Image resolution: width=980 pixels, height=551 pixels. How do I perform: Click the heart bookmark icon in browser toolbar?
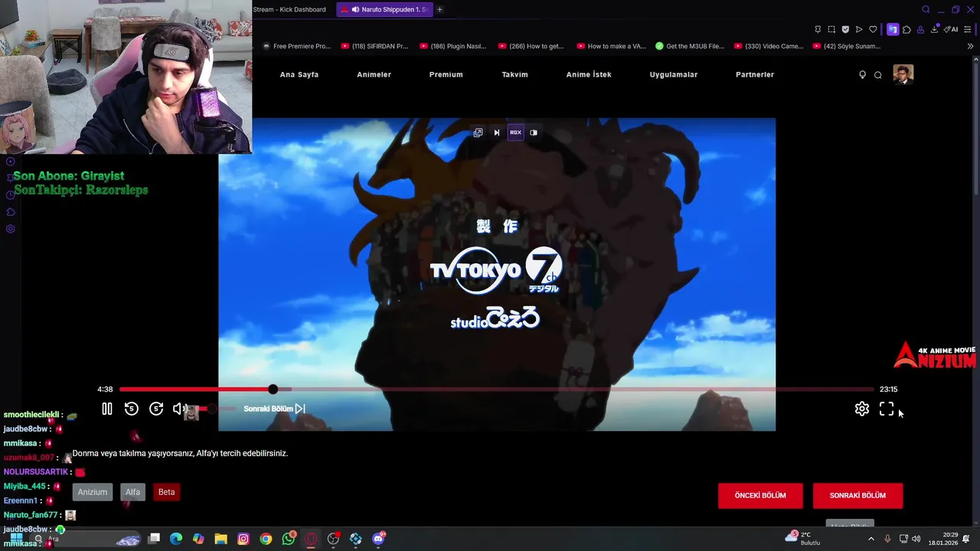(873, 29)
